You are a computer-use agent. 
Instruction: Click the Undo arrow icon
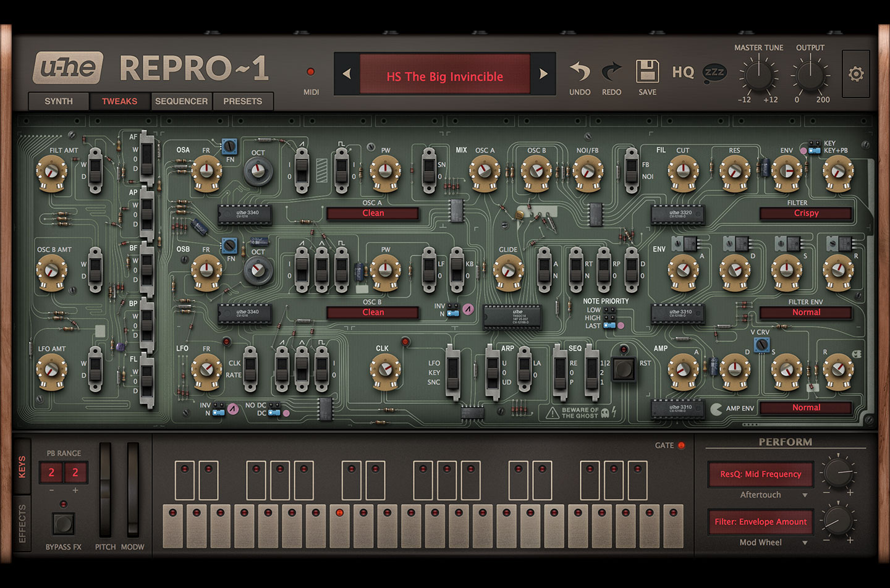click(580, 72)
